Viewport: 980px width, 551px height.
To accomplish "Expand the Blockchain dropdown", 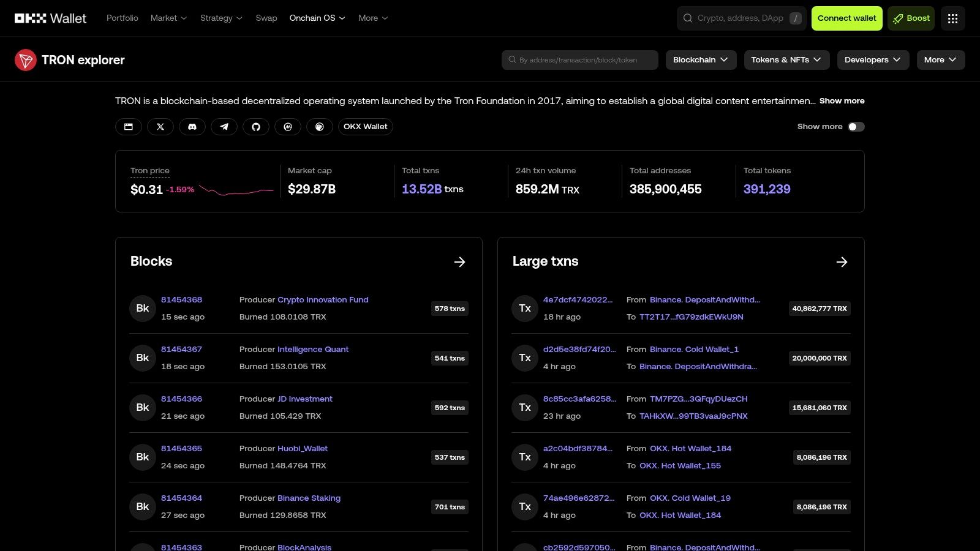I will (701, 59).
